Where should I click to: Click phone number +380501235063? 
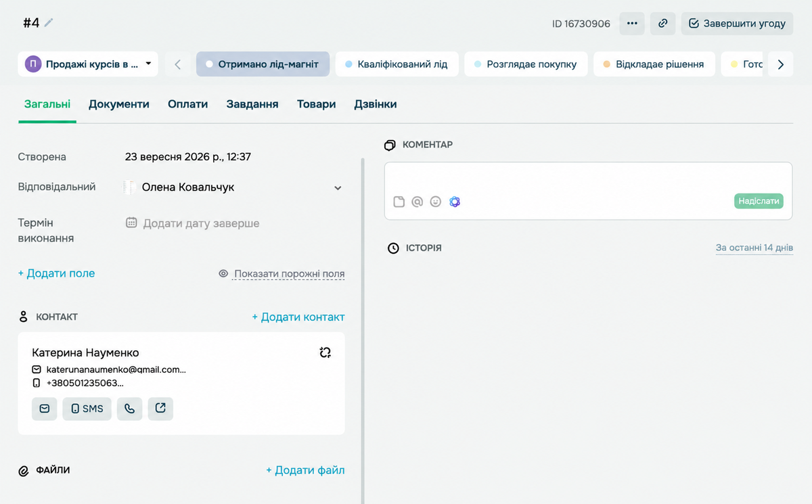coord(85,383)
